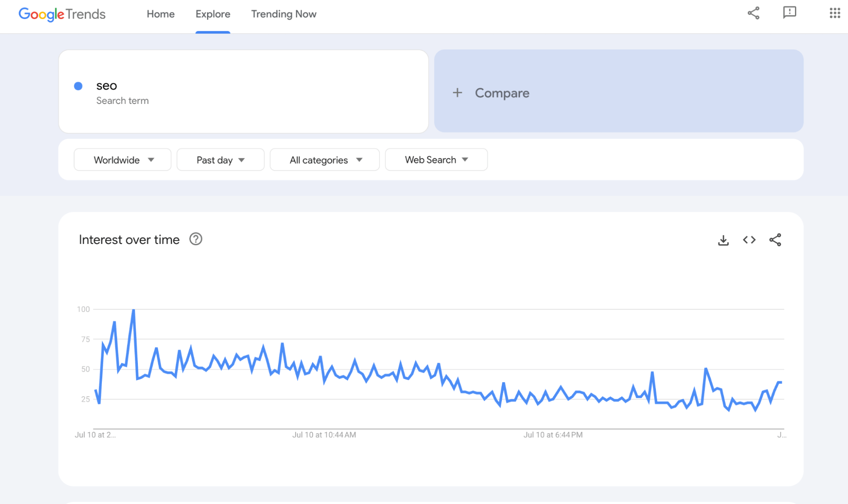Click the peak point at 100 on chart

point(133,310)
